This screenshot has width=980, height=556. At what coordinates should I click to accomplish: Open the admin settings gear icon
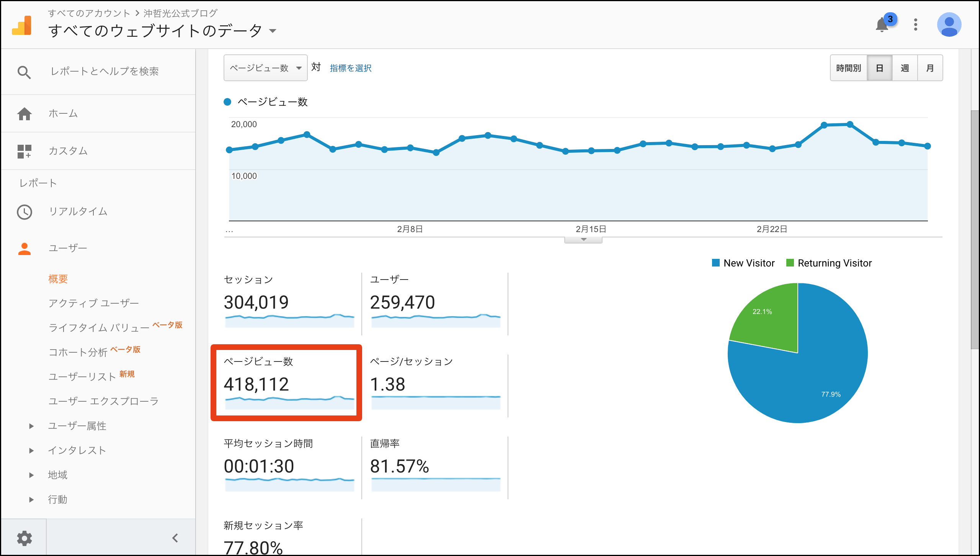point(24,538)
